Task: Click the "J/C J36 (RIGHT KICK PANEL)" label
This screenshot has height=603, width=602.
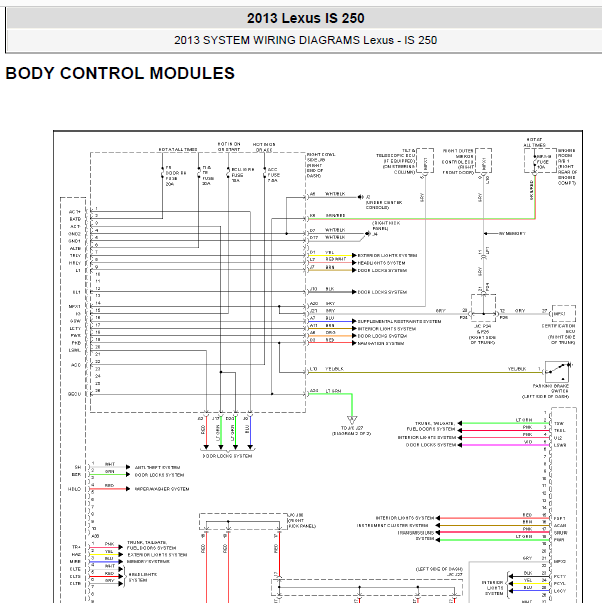Action: coord(302,521)
